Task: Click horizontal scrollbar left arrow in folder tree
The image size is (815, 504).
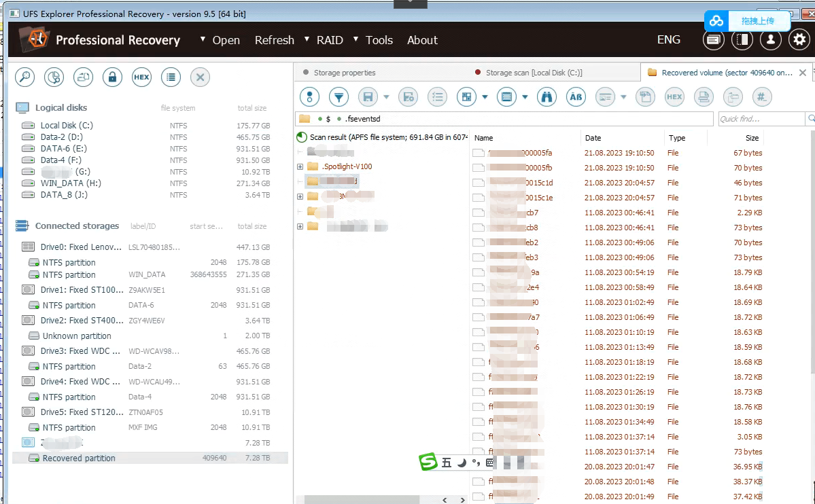Action: tap(445, 500)
